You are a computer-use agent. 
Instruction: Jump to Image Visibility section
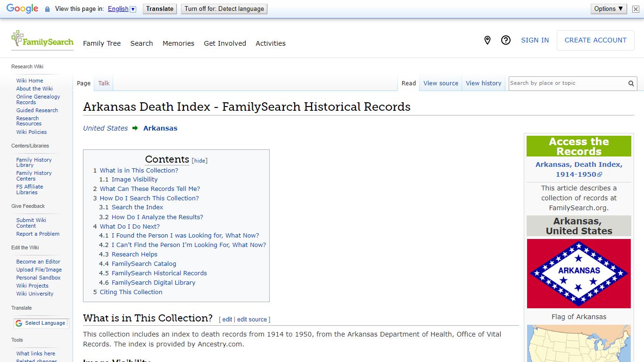pyautogui.click(x=135, y=180)
